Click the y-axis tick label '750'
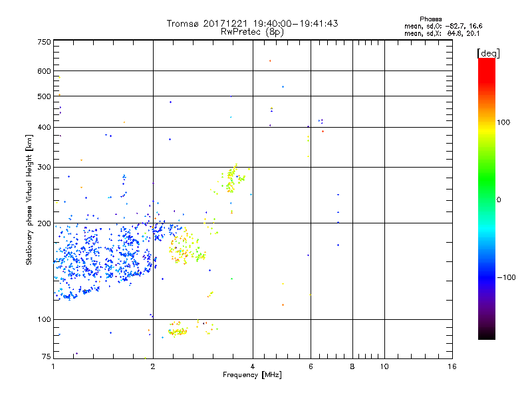The image size is (532, 399). (x=44, y=42)
